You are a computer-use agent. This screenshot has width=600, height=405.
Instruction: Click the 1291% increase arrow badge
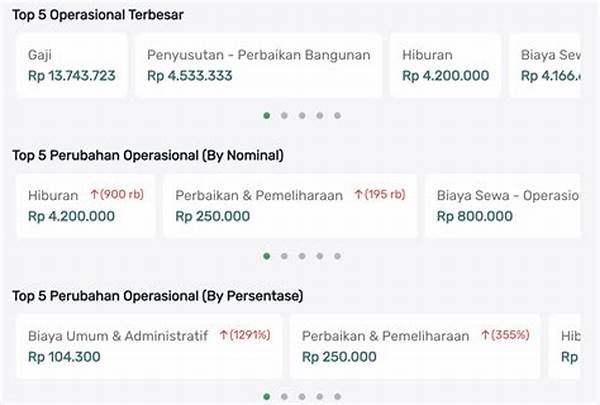(x=244, y=335)
